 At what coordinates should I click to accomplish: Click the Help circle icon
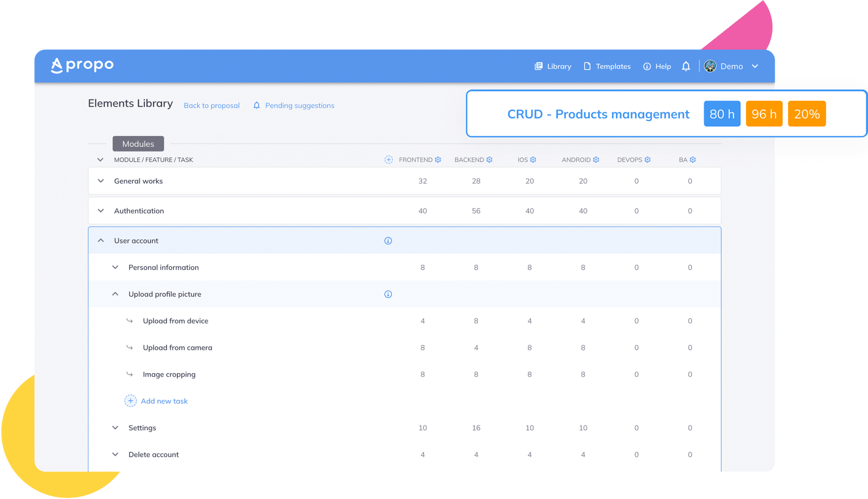point(647,66)
